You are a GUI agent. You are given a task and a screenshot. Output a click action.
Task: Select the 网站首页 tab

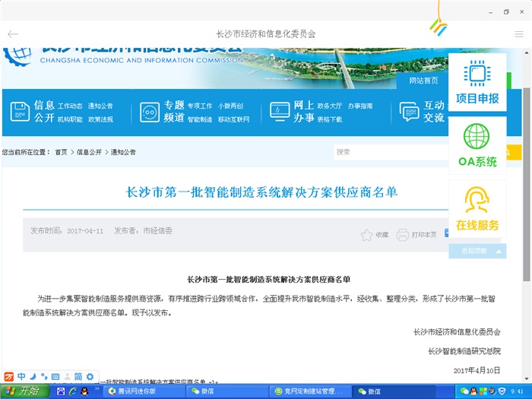point(423,81)
